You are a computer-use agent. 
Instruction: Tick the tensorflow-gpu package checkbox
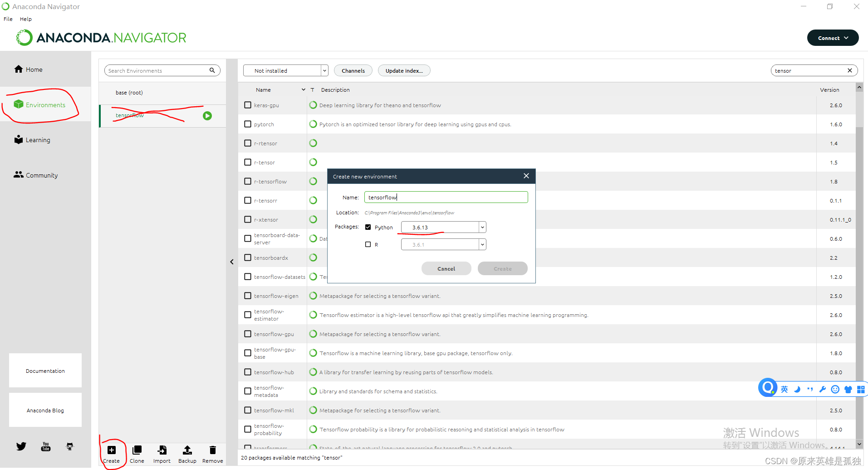click(x=248, y=334)
